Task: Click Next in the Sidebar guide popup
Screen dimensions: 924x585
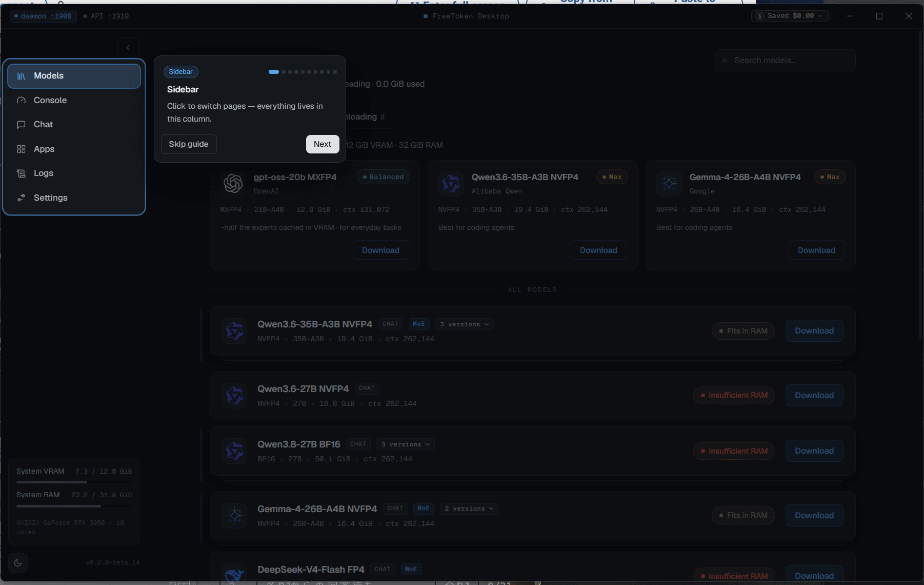Action: pos(323,144)
